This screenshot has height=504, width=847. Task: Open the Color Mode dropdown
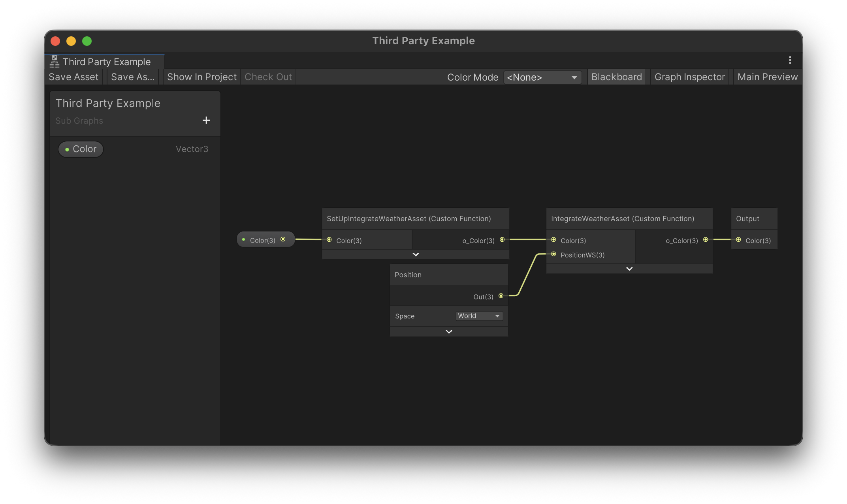click(x=542, y=77)
